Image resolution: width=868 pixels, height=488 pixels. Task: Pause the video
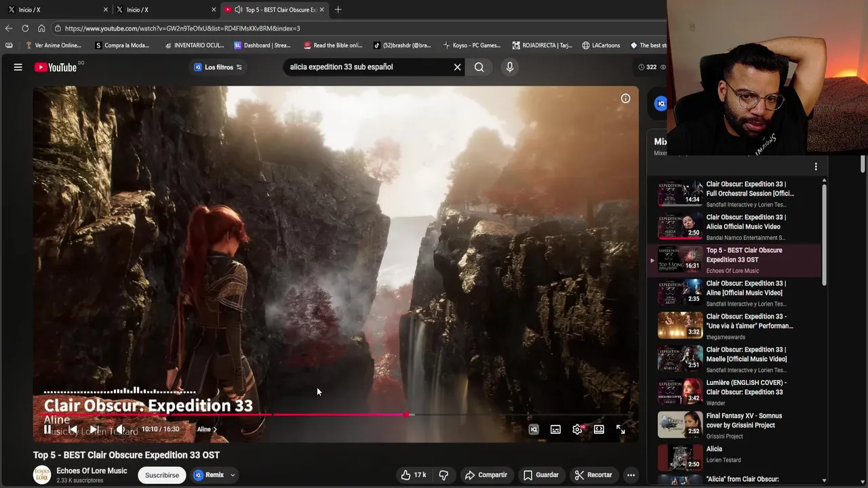tap(47, 429)
